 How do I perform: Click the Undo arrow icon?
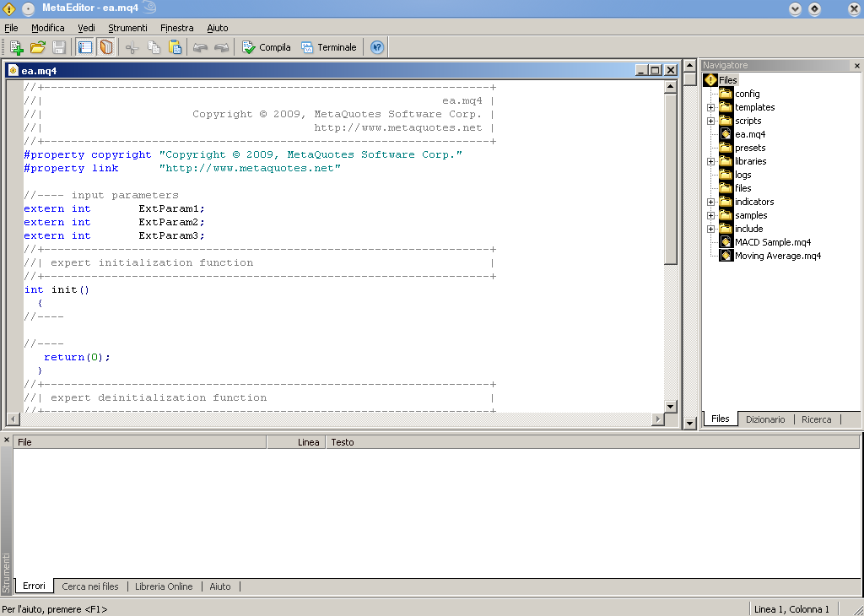tap(200, 47)
